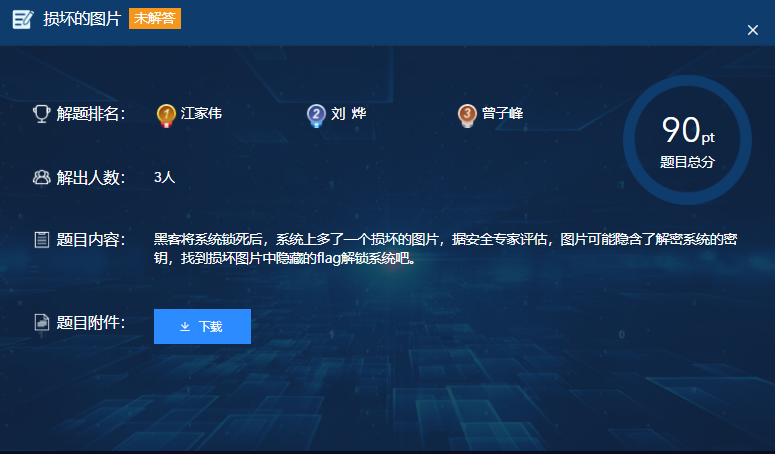Download the challenge attachment with 下载 button
The height and width of the screenshot is (454, 775).
coord(202,326)
